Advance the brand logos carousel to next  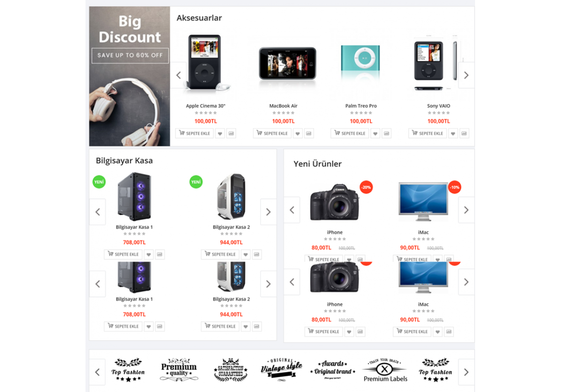(466, 372)
